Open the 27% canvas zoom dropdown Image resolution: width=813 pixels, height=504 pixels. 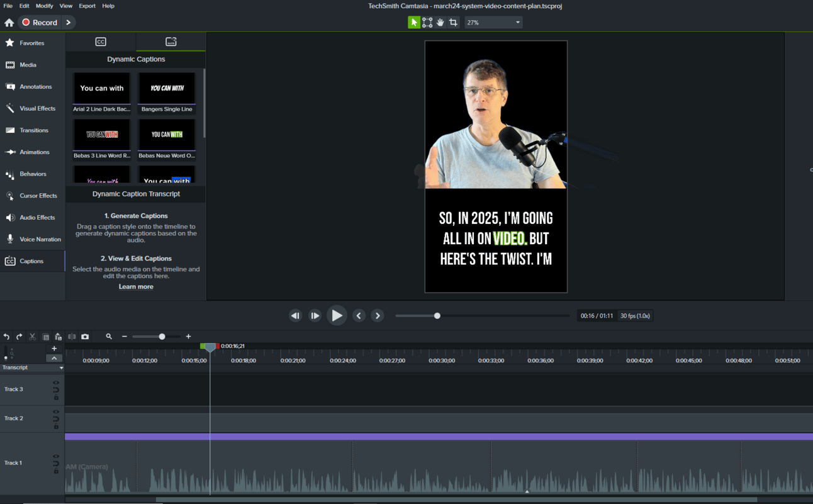click(493, 23)
